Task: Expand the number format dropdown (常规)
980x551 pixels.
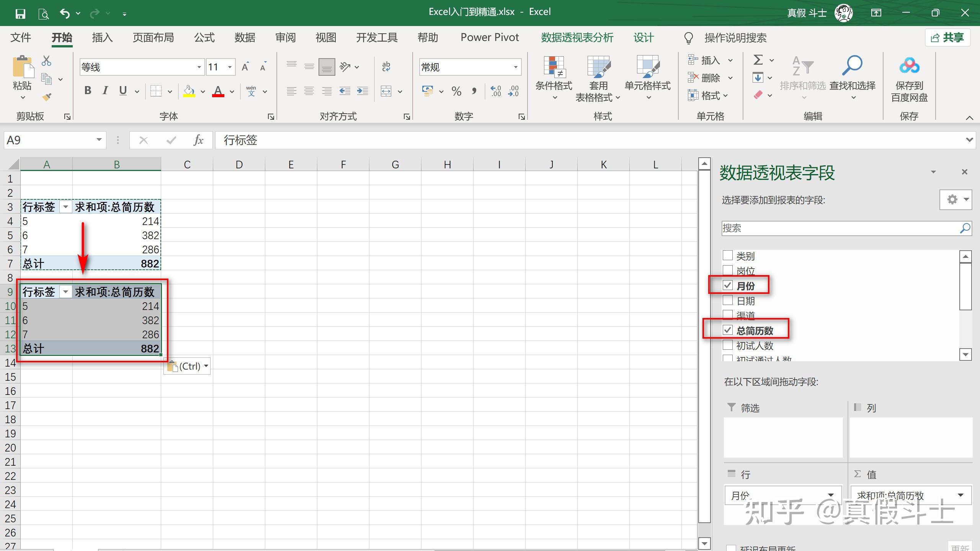Action: click(515, 67)
